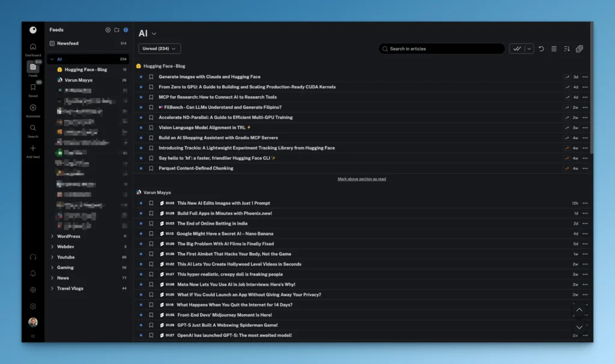
Task: Open more options for 'Build Full Apps in Minutes'
Action: [x=585, y=213]
